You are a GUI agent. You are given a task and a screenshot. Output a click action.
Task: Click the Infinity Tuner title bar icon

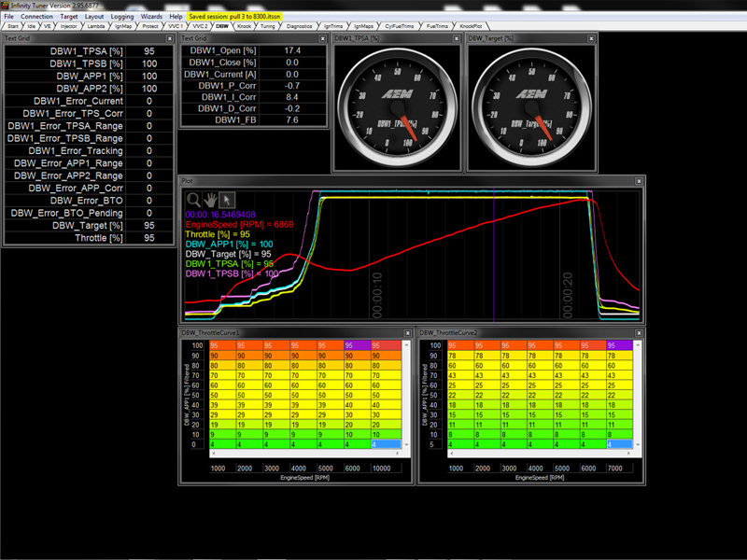pos(5,6)
